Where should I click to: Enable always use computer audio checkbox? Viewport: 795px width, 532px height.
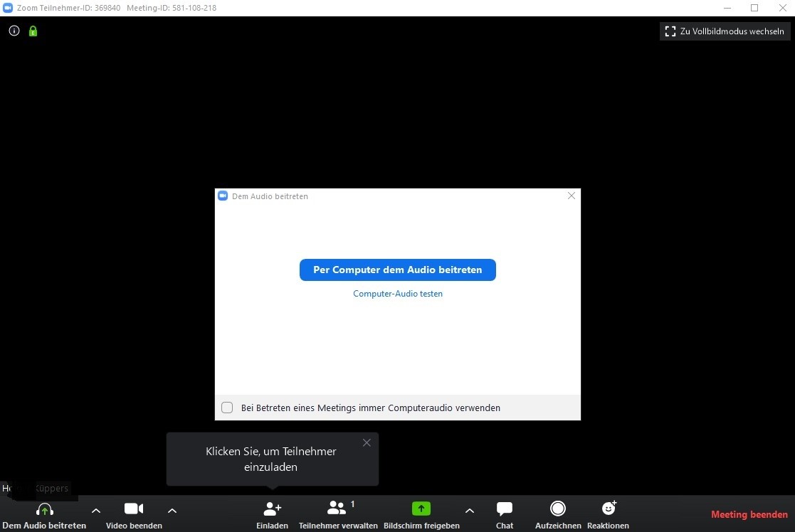pos(227,408)
